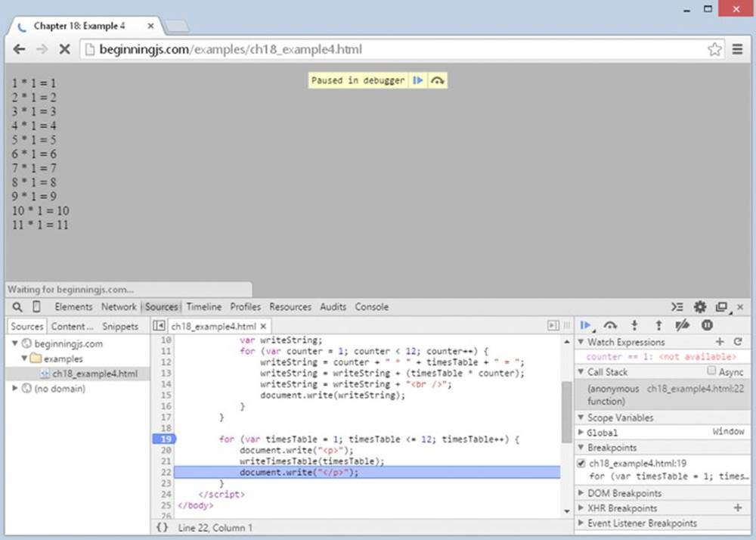Add a watch expression
This screenshot has height=540, width=756.
[x=720, y=342]
